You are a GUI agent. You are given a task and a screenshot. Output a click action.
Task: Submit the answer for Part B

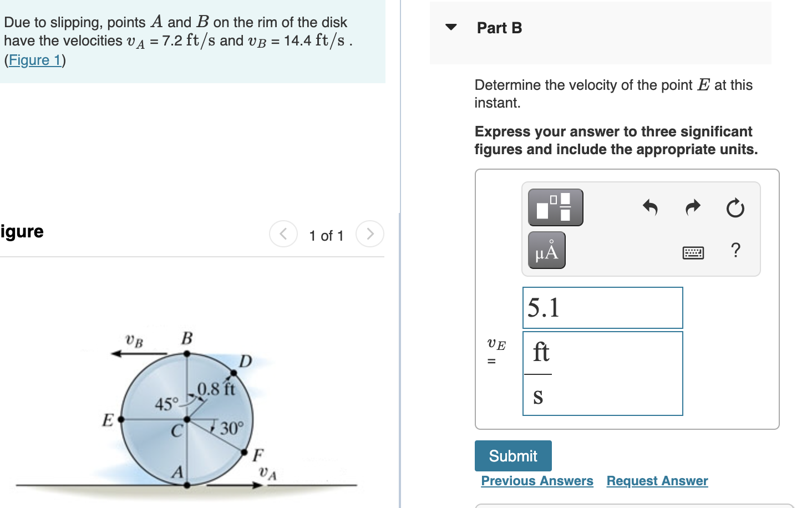click(512, 455)
